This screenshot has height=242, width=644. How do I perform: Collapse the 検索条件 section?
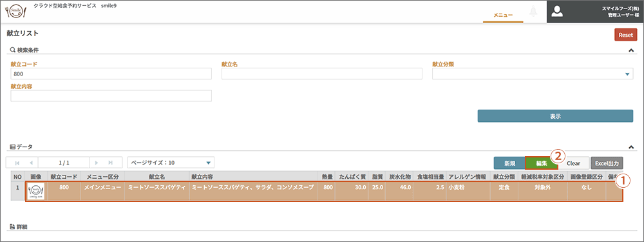[x=631, y=50]
